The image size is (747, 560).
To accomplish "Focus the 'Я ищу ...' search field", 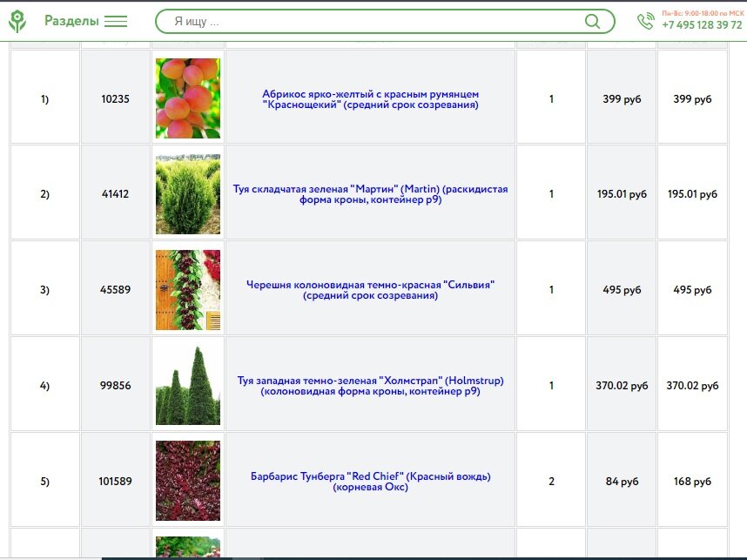I will (385, 22).
